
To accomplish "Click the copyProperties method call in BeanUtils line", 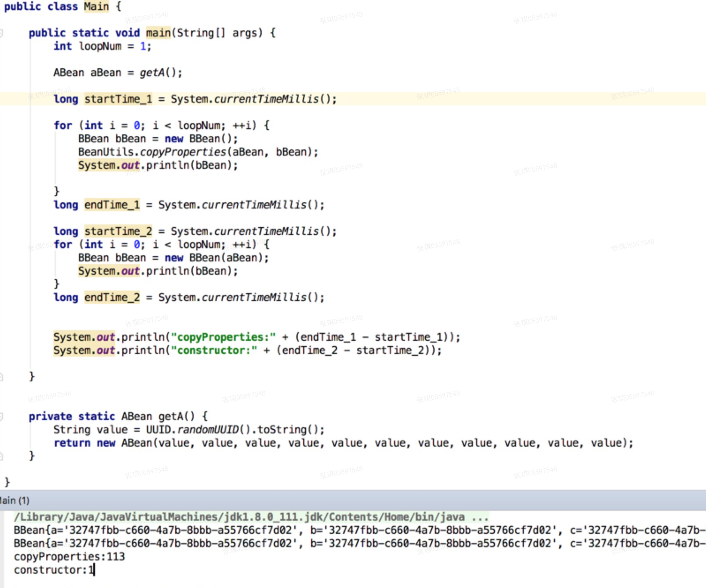I will (x=183, y=152).
